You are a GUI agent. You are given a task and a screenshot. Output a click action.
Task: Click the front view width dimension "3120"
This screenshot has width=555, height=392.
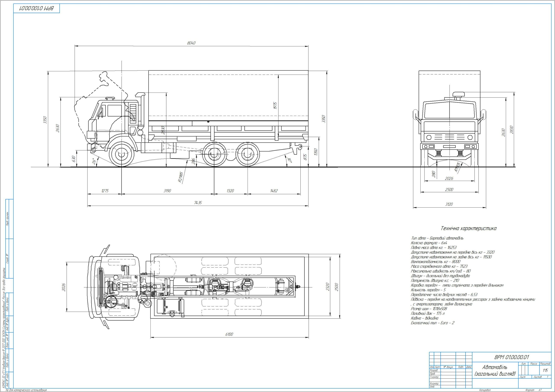tap(449, 205)
